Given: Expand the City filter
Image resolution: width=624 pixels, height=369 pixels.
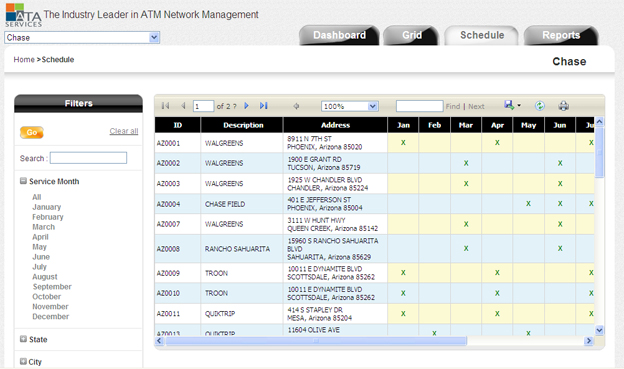Looking at the screenshot, I should pos(23,361).
